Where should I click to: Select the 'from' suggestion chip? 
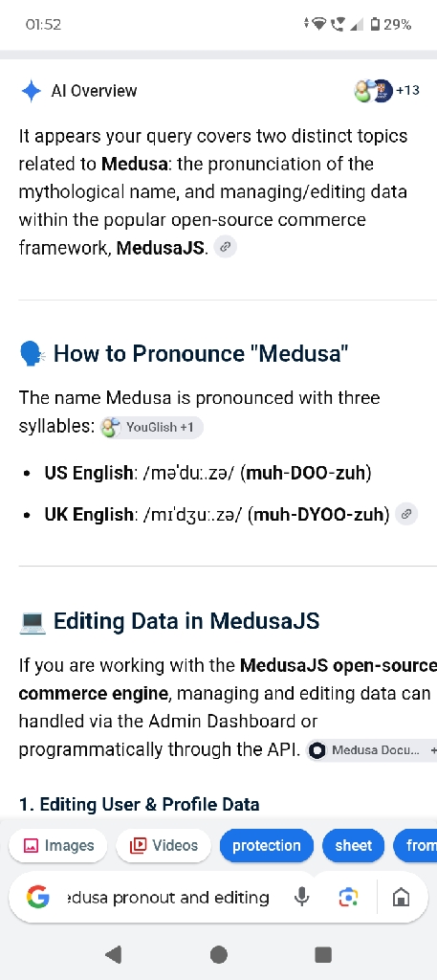click(416, 846)
